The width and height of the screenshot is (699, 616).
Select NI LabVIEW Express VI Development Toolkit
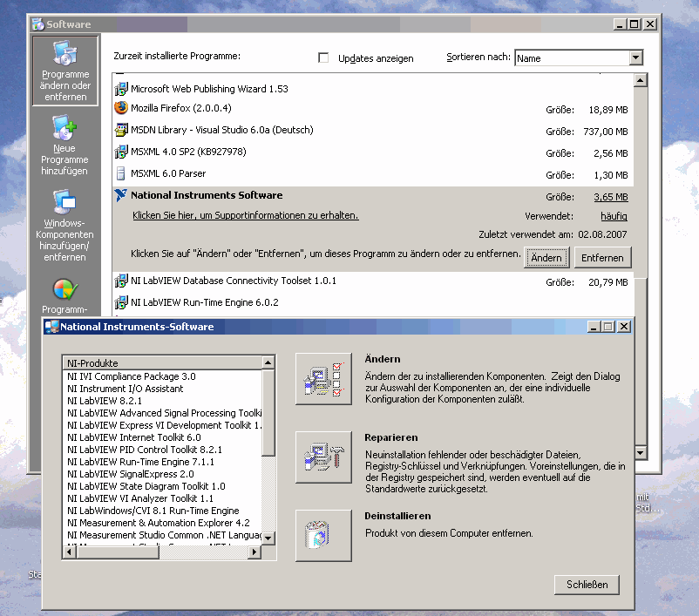click(162, 425)
